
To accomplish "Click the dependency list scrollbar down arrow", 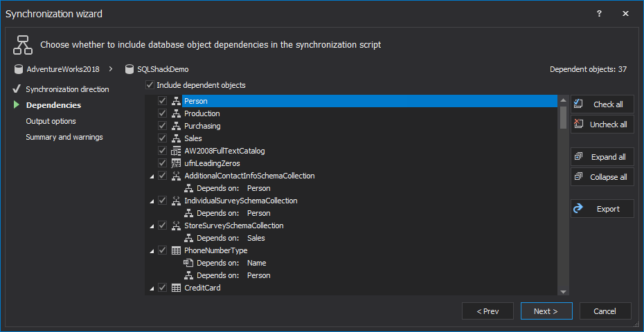I will [563, 292].
